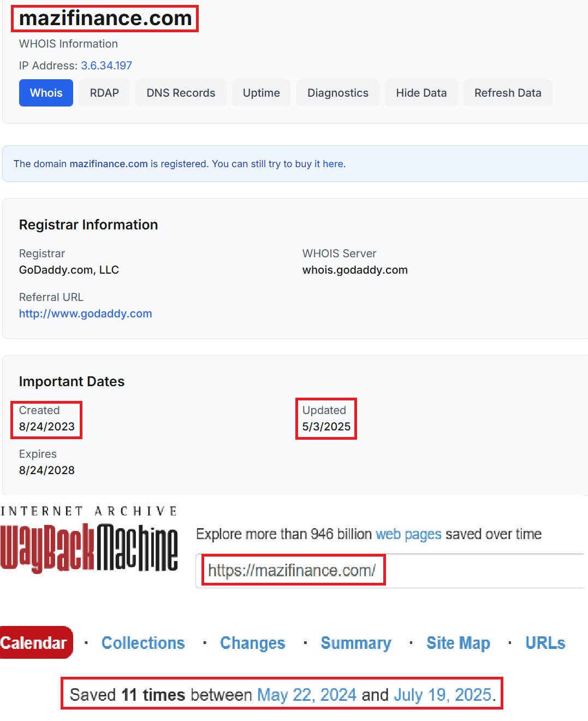Select the Whois tab
Image resolution: width=588 pixels, height=721 pixels.
point(46,93)
